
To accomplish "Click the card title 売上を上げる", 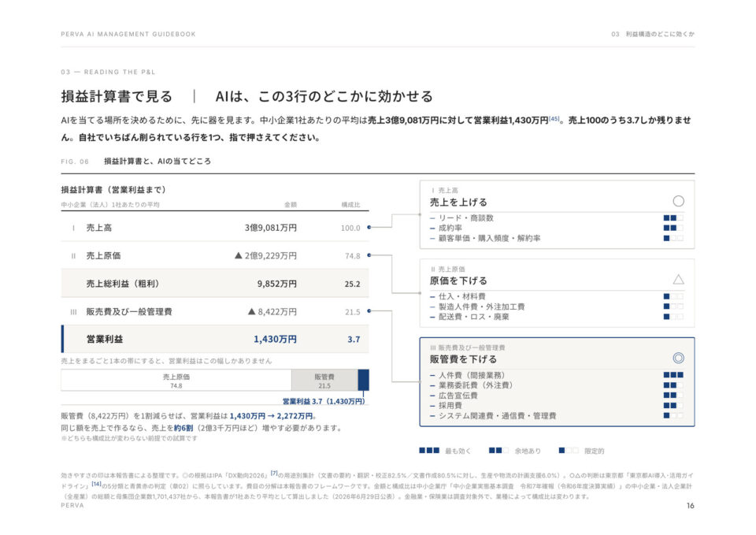I will pos(458,202).
